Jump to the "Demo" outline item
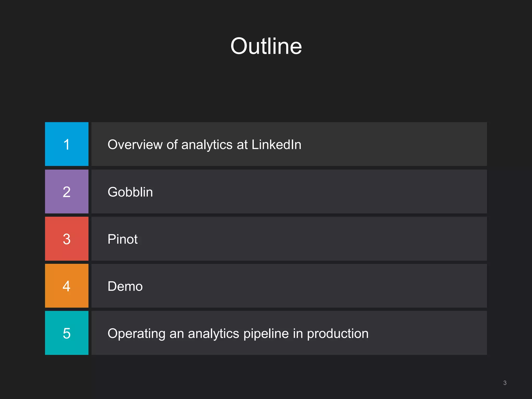The image size is (532, 399). point(125,286)
